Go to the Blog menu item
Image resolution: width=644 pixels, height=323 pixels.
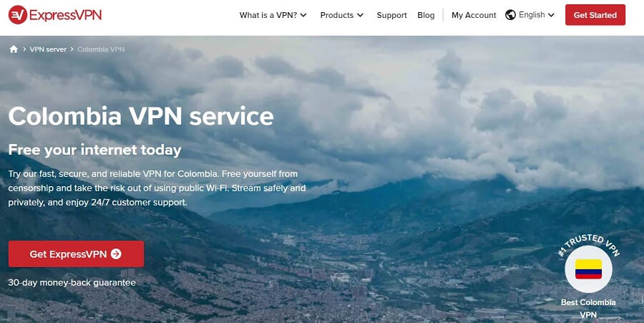coord(426,15)
